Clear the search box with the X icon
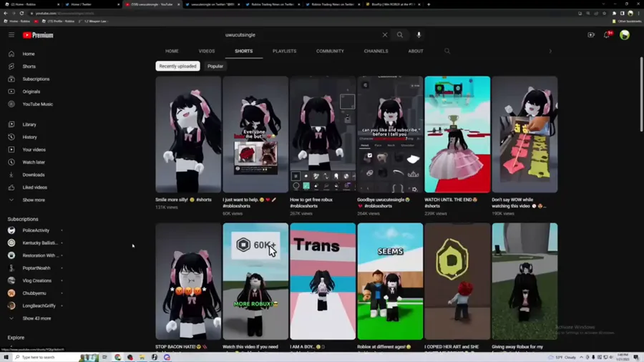Screen dimensions: 644x362 tap(385, 35)
